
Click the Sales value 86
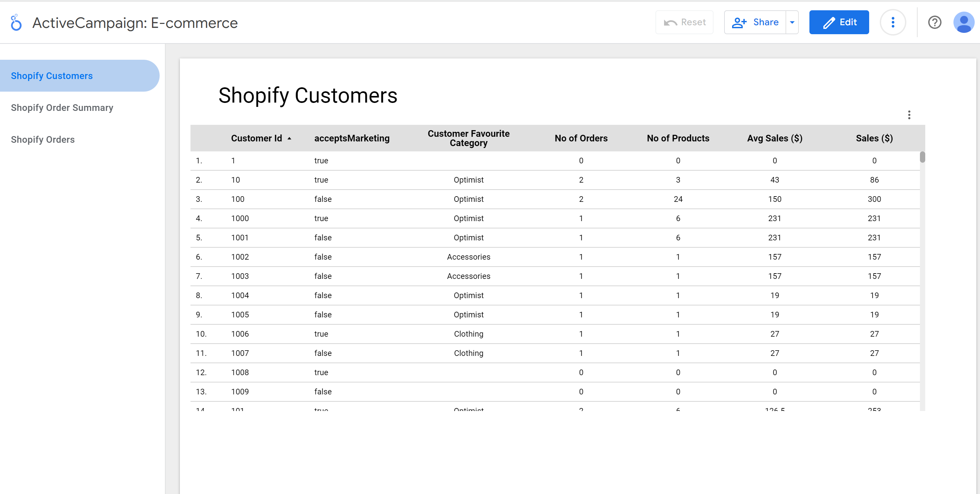[x=874, y=180]
